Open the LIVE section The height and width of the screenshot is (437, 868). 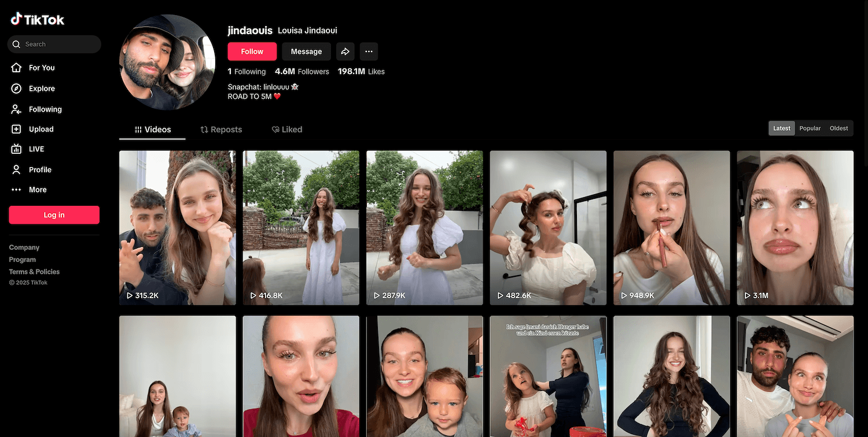point(36,149)
